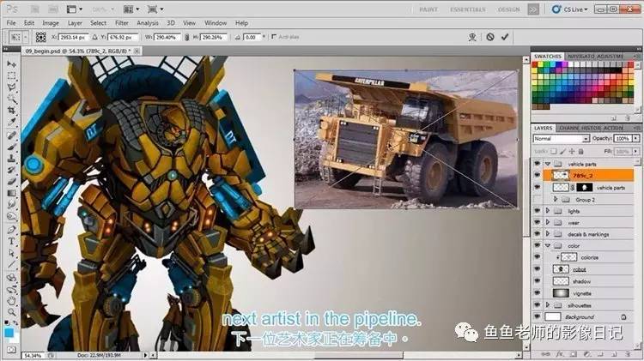Hide the Background layer
The height and width of the screenshot is (361, 644).
pos(537,316)
